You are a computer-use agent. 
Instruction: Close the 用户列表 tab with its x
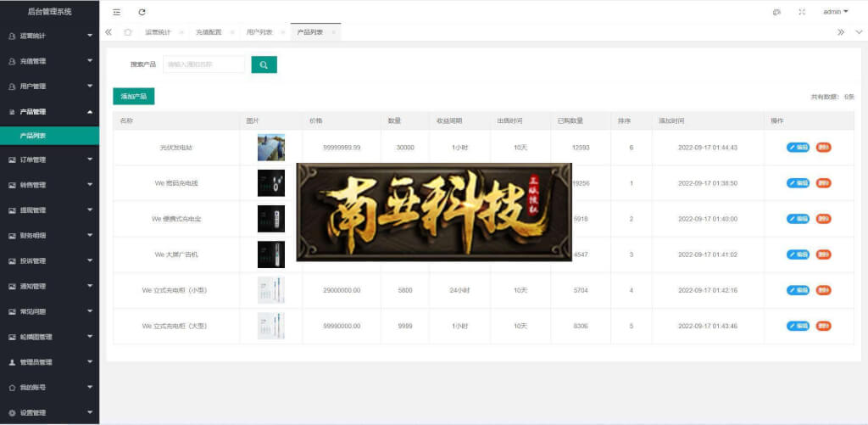[x=282, y=32]
